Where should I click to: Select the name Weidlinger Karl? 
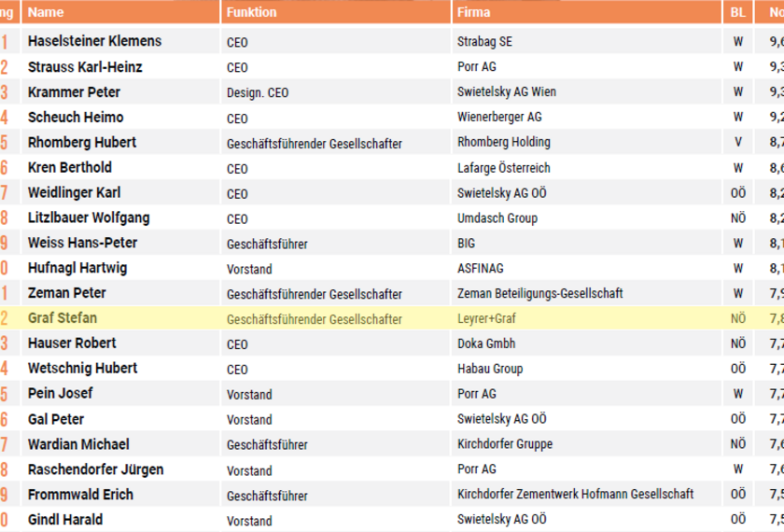click(x=74, y=192)
